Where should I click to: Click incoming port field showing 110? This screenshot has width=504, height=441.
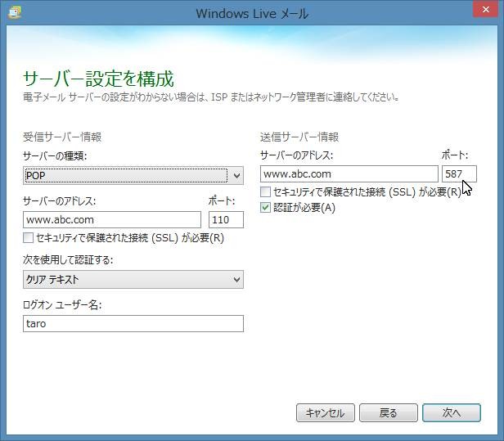click(226, 220)
